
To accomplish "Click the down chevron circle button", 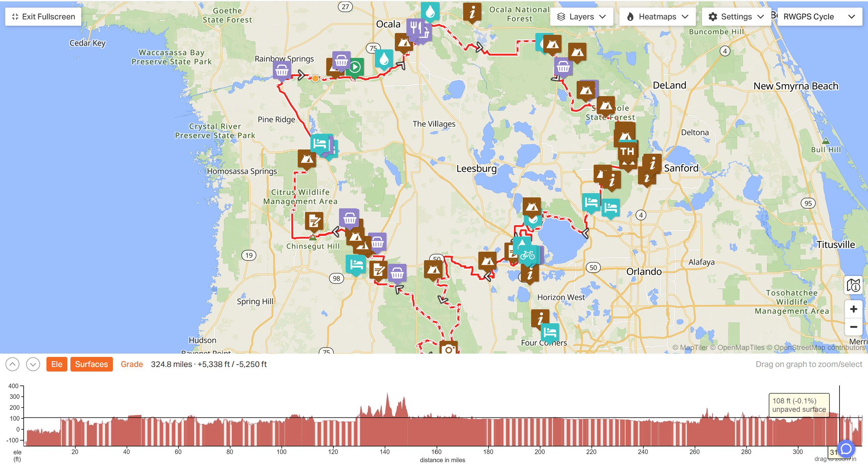I will pos(33,364).
